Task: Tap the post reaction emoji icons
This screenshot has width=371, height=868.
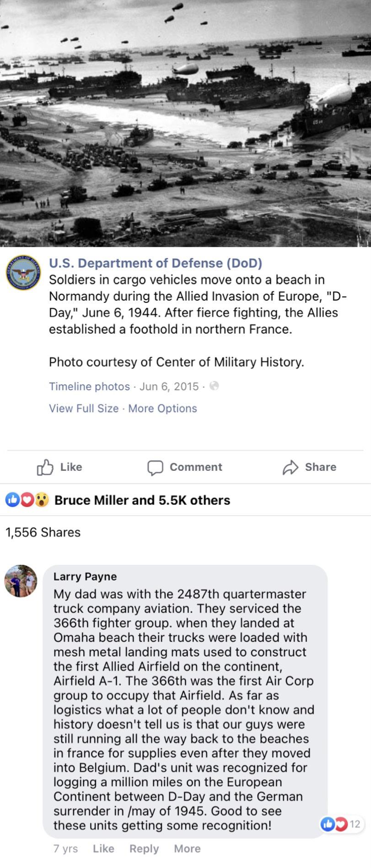Action: tap(27, 500)
